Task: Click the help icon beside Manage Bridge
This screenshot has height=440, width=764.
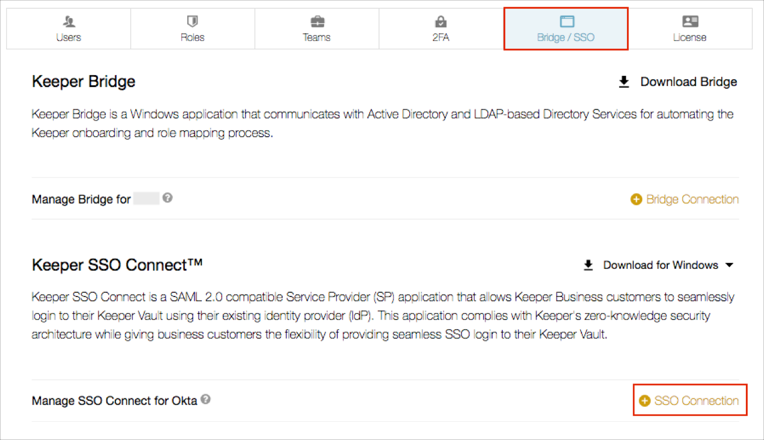Action: [x=168, y=198]
